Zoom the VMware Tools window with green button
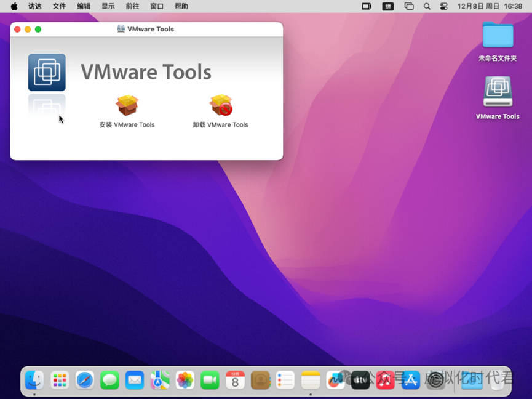 pos(38,30)
